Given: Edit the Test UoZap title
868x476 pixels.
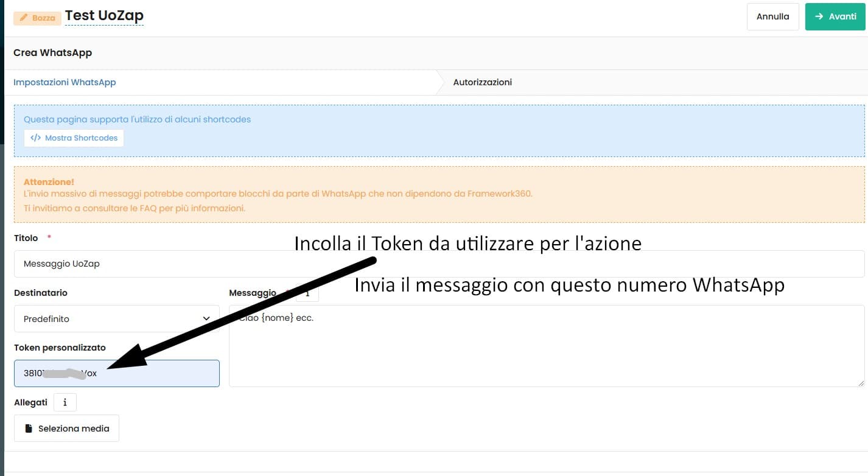Looking at the screenshot, I should 104,16.
